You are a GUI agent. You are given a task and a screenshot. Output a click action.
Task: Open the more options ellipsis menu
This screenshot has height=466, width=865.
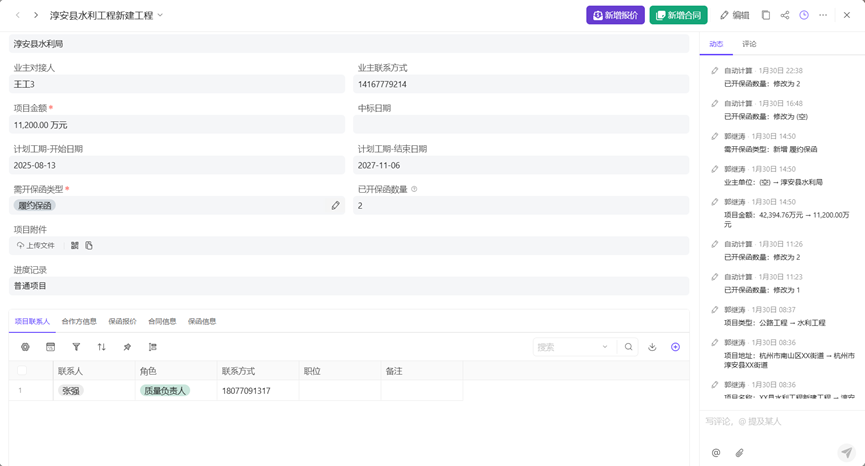pyautogui.click(x=823, y=15)
